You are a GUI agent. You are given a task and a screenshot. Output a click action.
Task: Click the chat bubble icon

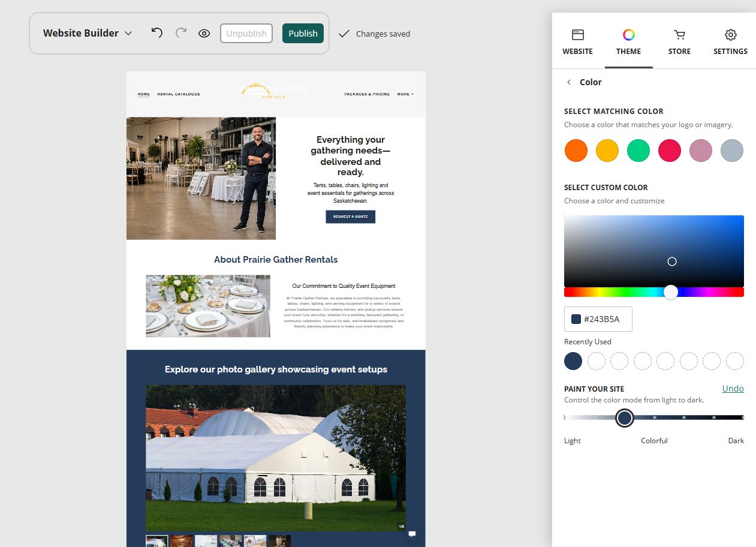click(x=412, y=533)
